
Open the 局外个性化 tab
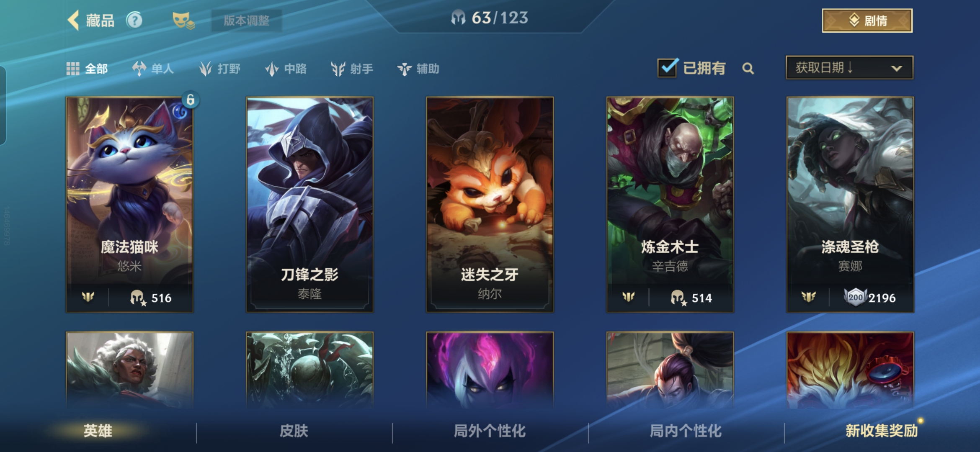490,431
